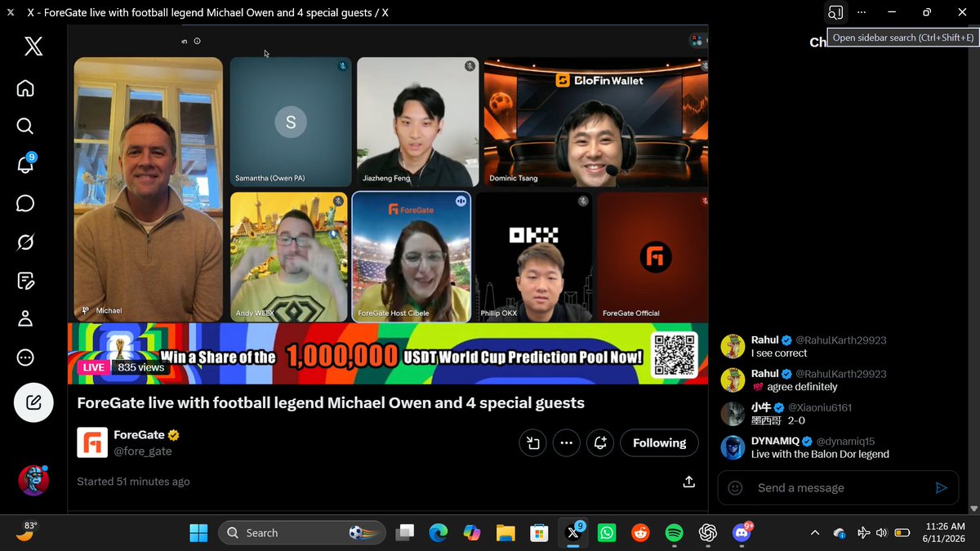The height and width of the screenshot is (551, 980).
Task: Open sidebar search icon in title bar
Action: click(835, 12)
